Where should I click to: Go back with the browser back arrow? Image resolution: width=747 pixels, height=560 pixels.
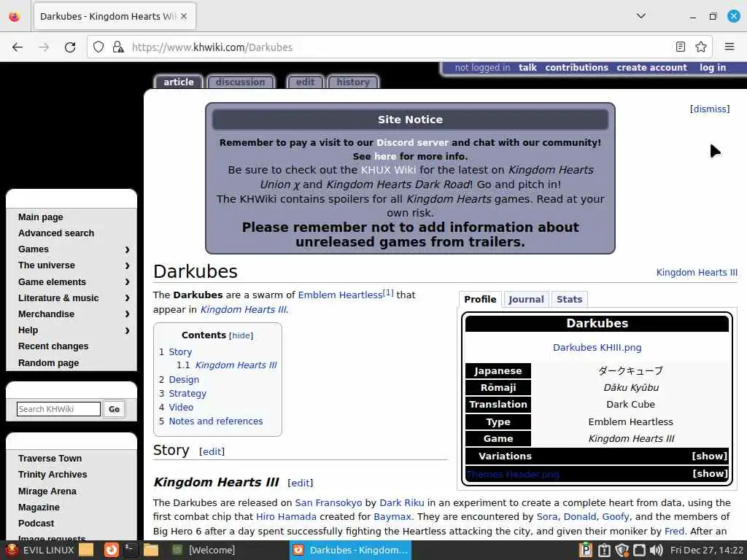(x=18, y=47)
